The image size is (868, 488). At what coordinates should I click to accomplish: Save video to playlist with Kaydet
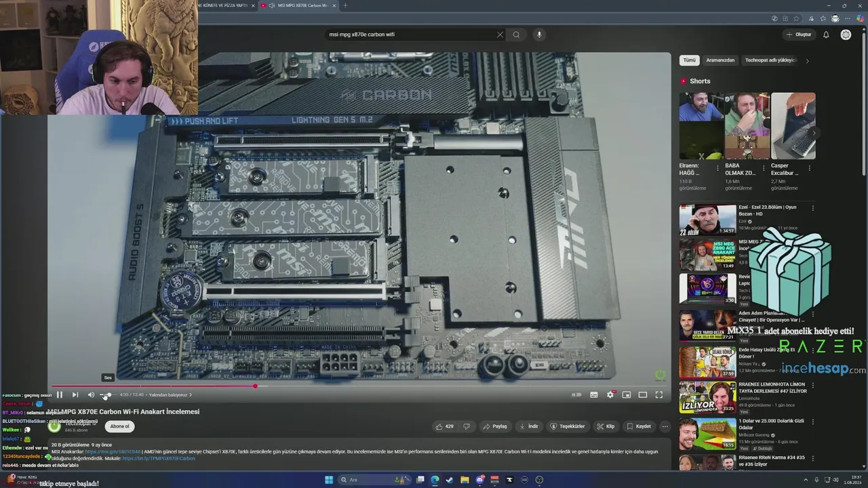pos(639,426)
